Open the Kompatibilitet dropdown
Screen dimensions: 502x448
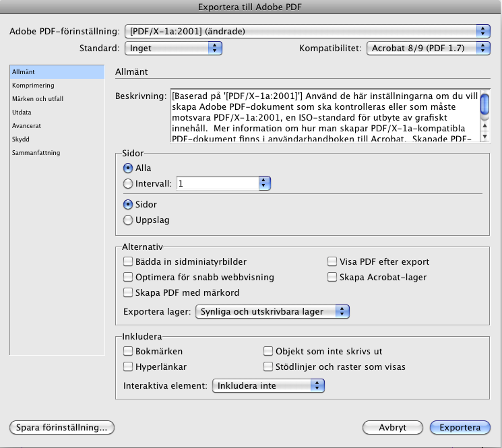(429, 48)
